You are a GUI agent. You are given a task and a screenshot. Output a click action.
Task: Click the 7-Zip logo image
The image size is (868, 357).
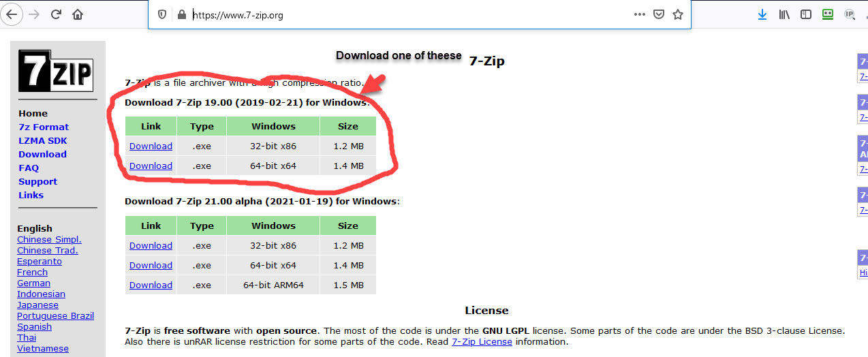(x=56, y=71)
